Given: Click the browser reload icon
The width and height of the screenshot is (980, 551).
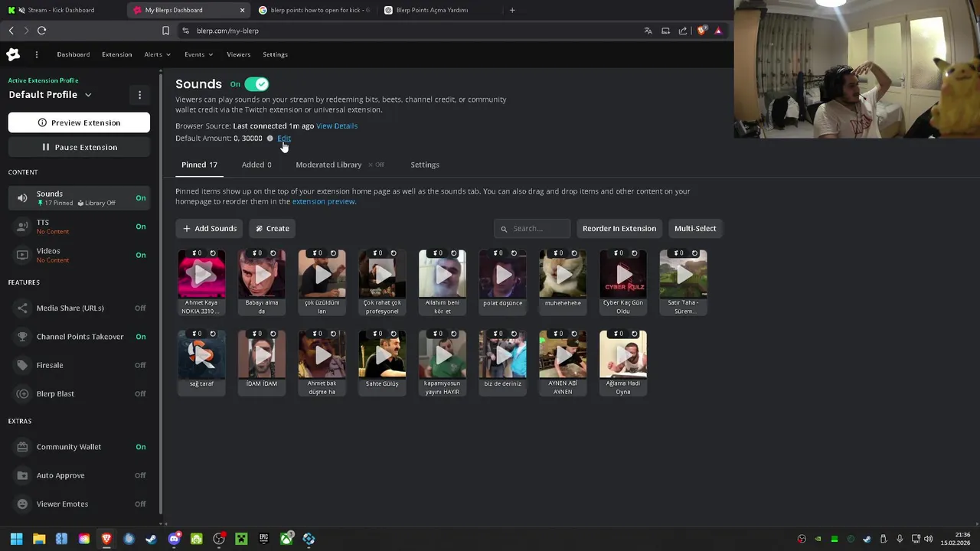Looking at the screenshot, I should [41, 31].
